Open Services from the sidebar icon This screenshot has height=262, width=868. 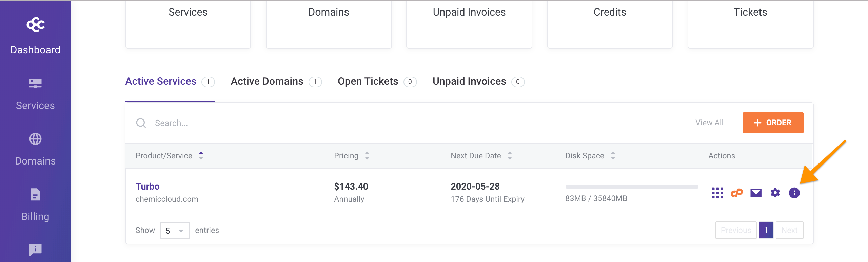[x=35, y=83]
